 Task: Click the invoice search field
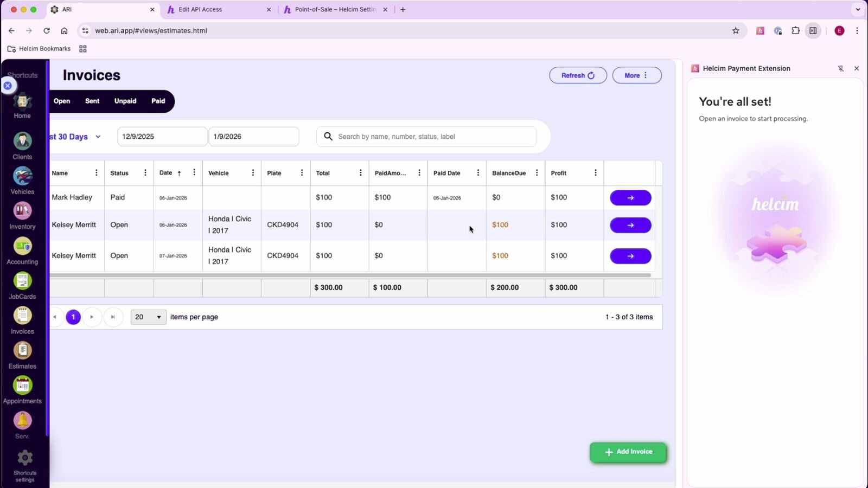coord(434,137)
